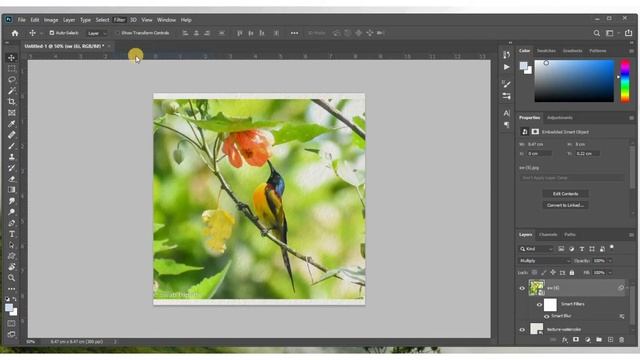640x360 pixels.
Task: Open the Character panel icon
Action: 507,113
